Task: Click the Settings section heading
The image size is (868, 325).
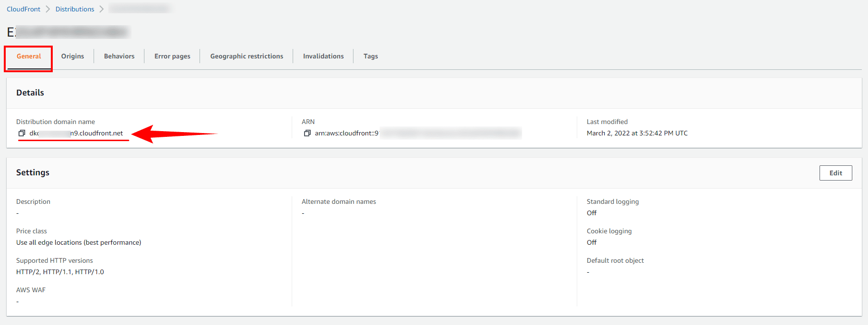Action: (33, 172)
